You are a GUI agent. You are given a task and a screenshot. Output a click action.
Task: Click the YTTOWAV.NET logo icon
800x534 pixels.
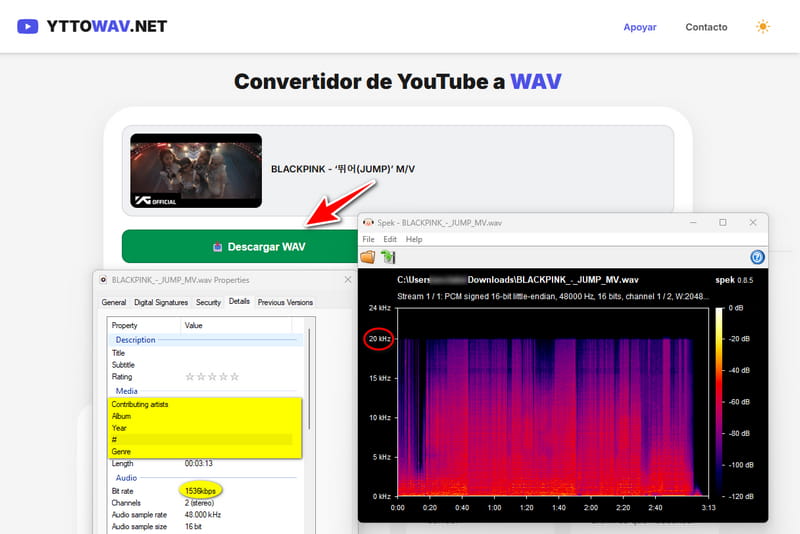coord(28,26)
